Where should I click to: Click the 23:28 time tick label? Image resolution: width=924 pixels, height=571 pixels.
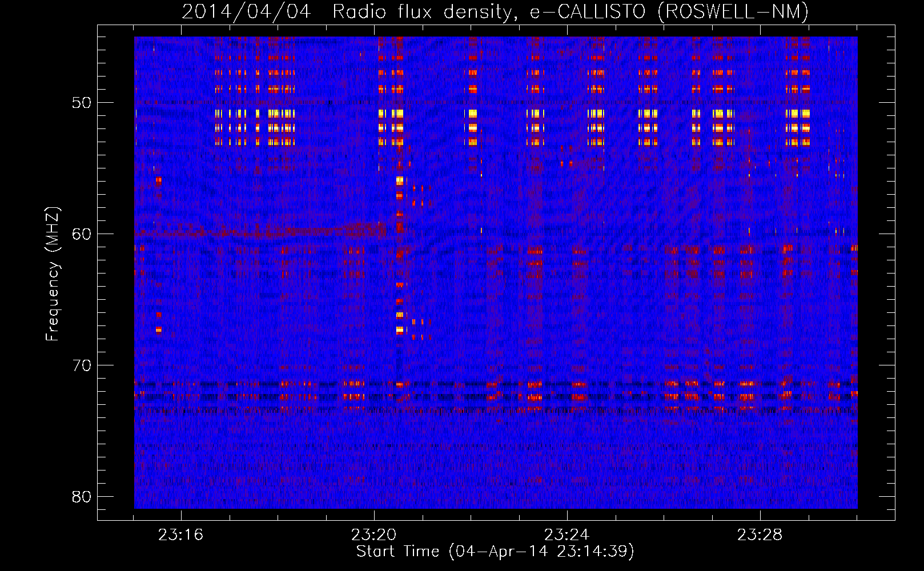coord(760,535)
